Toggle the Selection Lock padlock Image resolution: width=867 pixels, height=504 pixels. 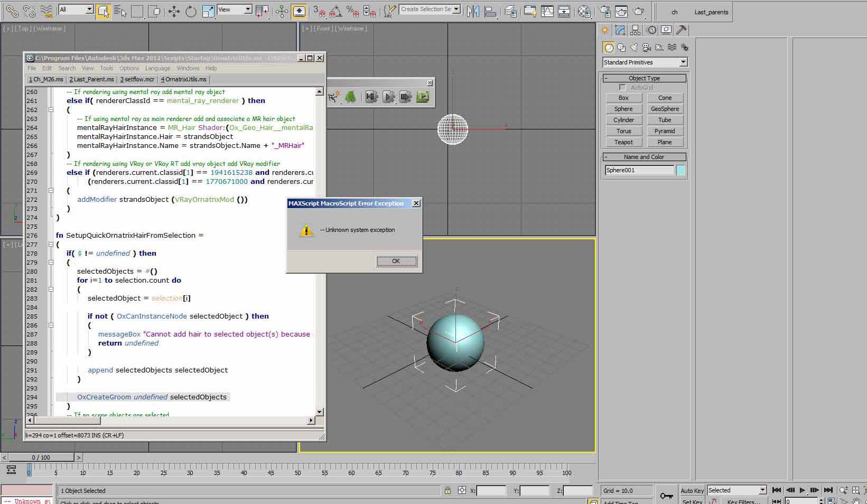pyautogui.click(x=448, y=490)
